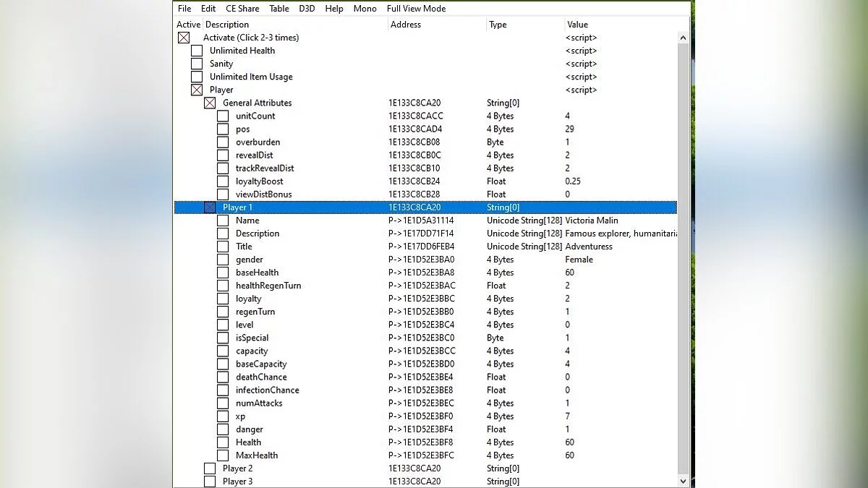Screen dimensions: 868x488
Task: Toggle the Sanity script checkbox
Action: point(197,64)
